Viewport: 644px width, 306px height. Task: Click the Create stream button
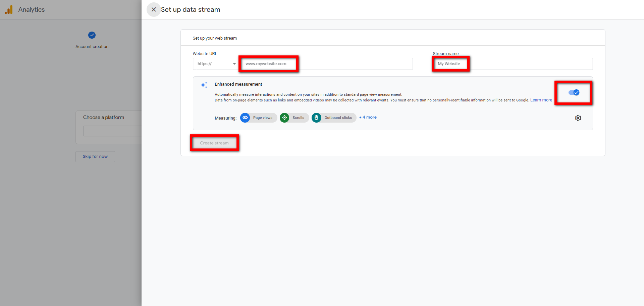214,143
